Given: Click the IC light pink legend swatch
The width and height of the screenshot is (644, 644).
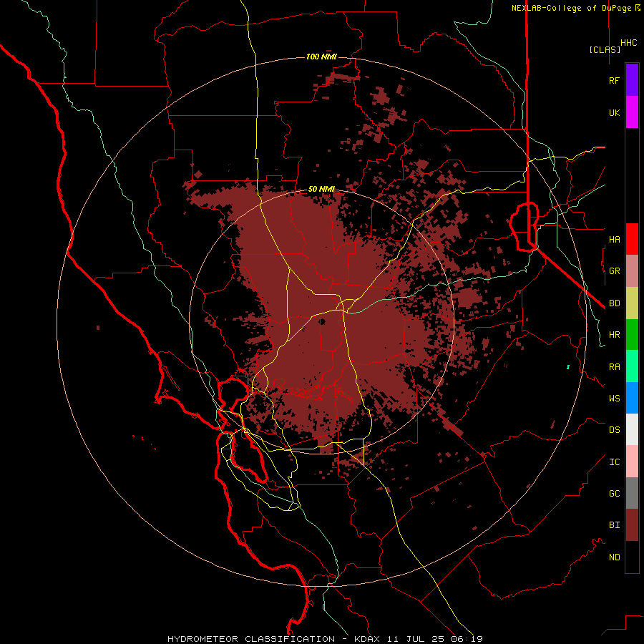Looking at the screenshot, I should click(x=632, y=462).
